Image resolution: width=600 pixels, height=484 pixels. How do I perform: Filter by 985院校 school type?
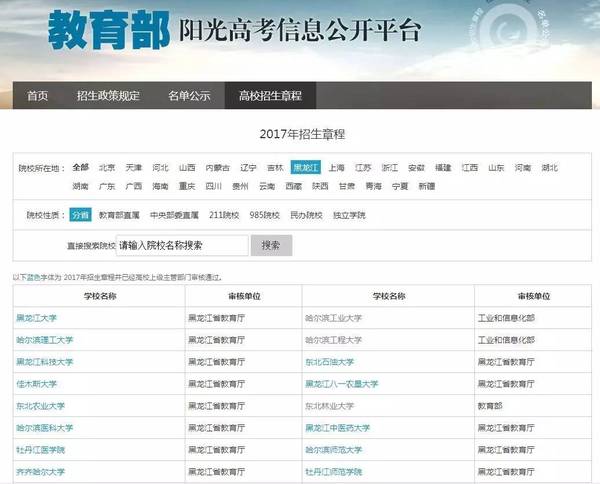click(x=265, y=215)
